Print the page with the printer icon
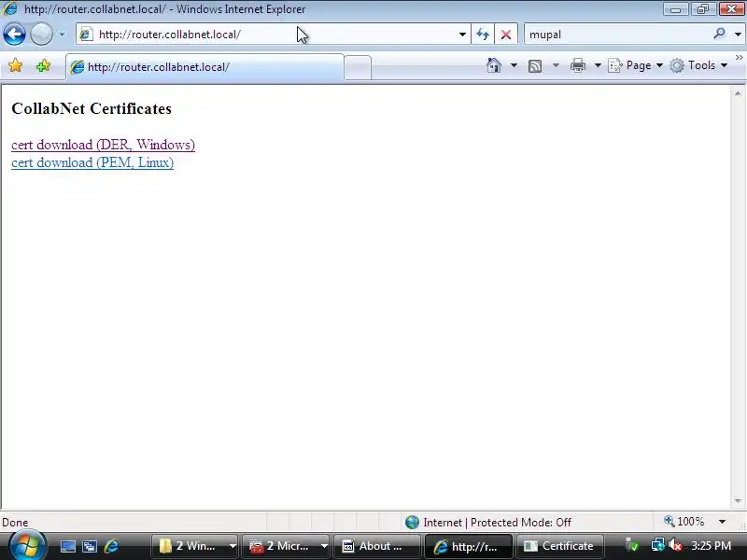 (577, 65)
